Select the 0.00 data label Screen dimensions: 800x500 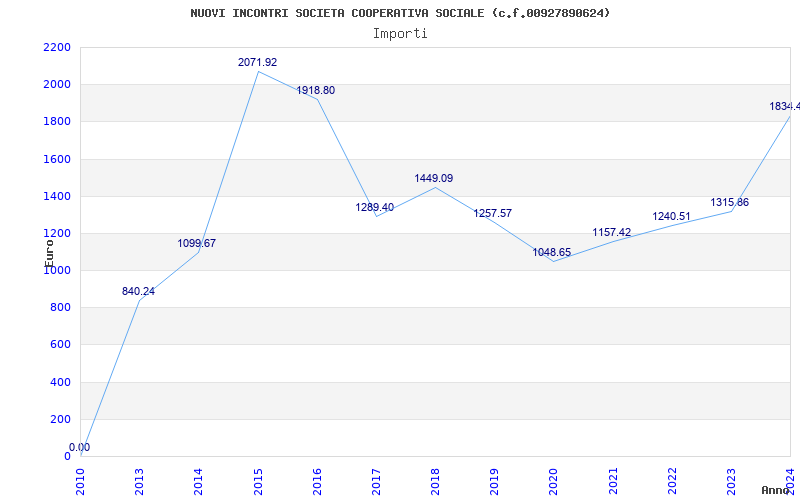(x=80, y=447)
